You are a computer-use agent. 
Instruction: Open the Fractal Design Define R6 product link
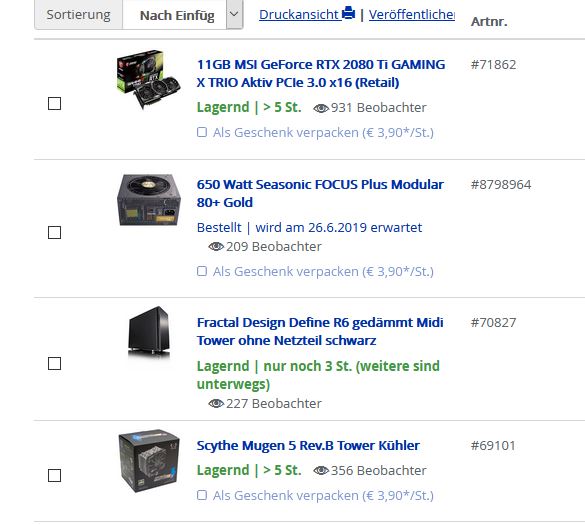[320, 331]
